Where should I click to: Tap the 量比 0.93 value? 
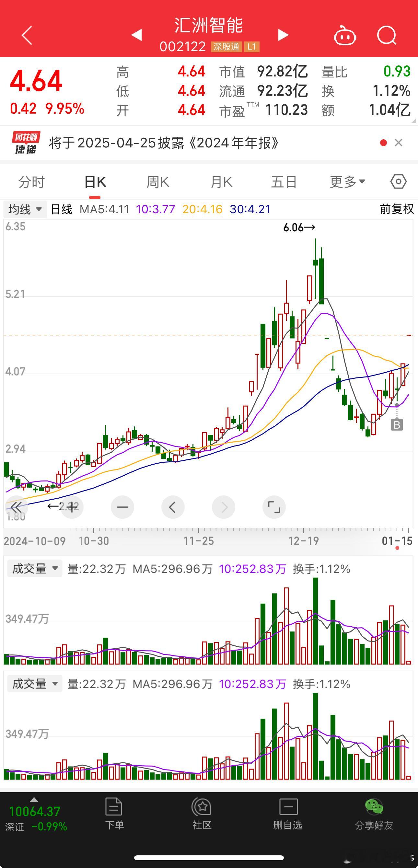397,71
